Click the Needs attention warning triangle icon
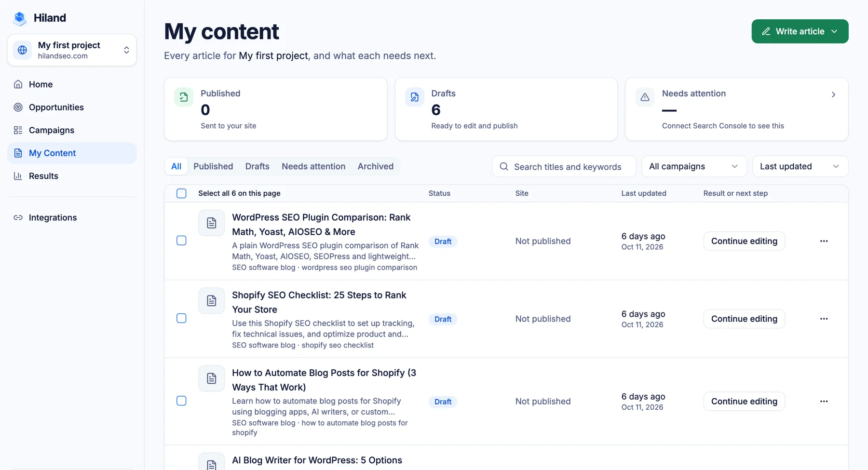 (645, 97)
